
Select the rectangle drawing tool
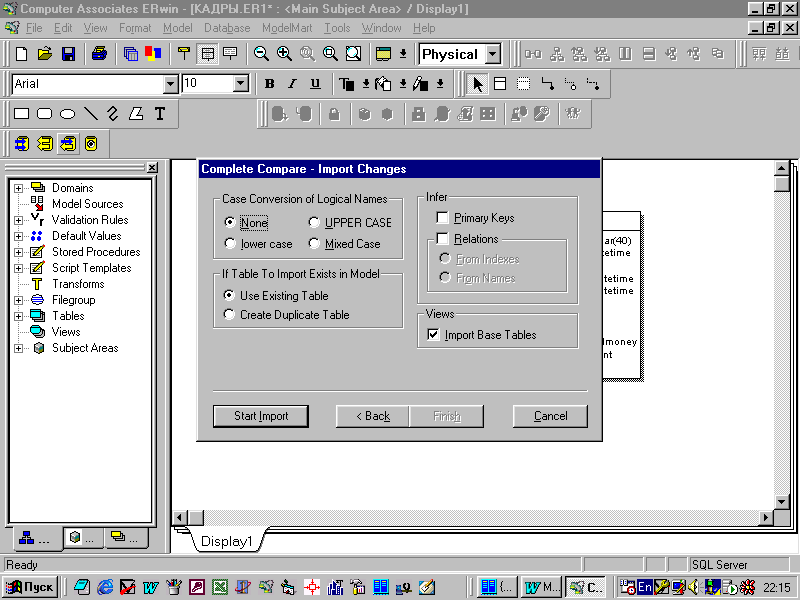[21, 114]
